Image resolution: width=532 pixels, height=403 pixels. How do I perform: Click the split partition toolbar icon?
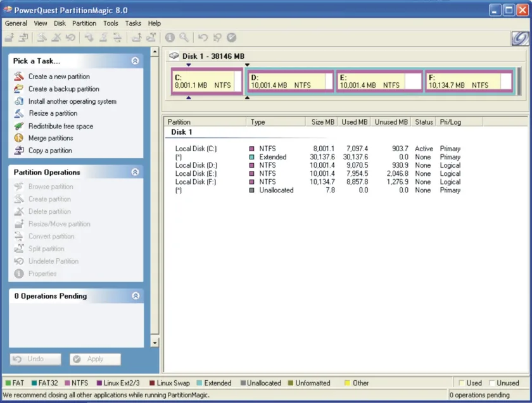pyautogui.click(x=151, y=37)
